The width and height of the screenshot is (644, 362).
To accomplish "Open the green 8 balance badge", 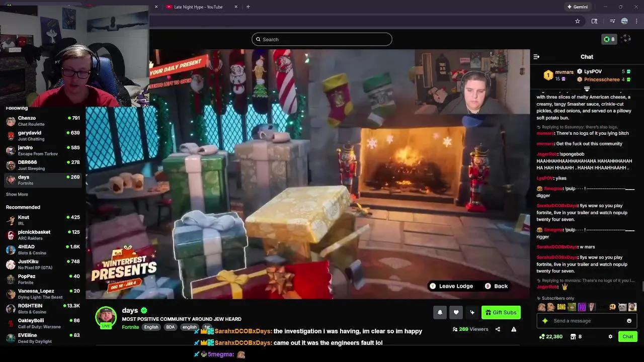I will click(x=609, y=39).
